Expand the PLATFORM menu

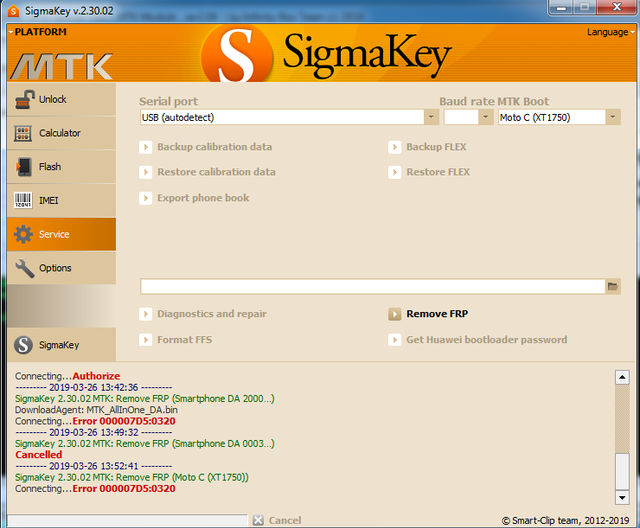pyautogui.click(x=37, y=32)
